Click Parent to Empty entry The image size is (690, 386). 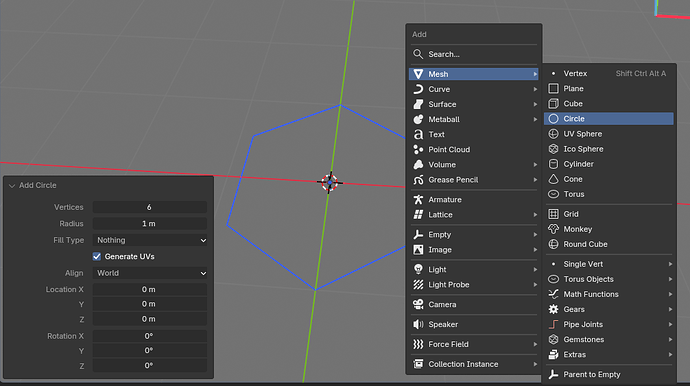coord(609,375)
